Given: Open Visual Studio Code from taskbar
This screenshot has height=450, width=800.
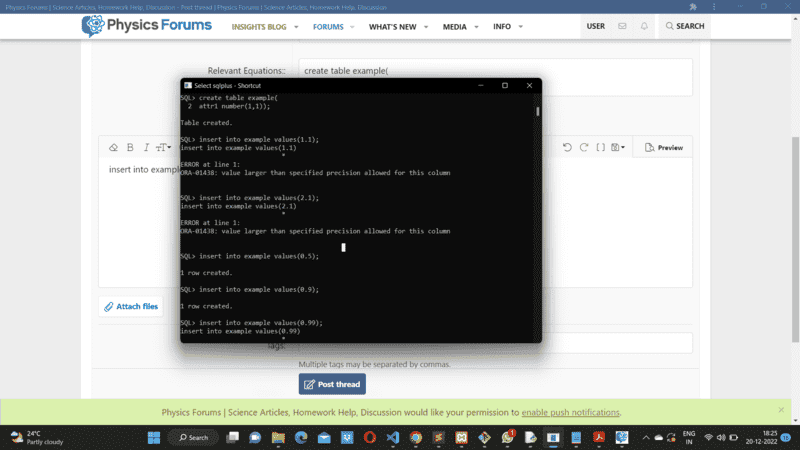Looking at the screenshot, I should (x=392, y=437).
